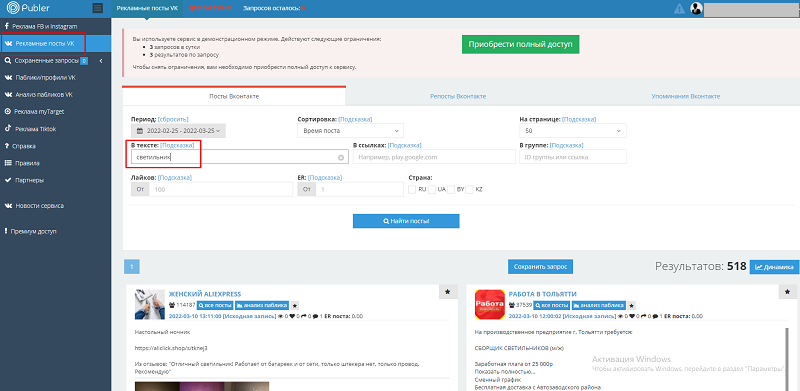Click the Подсказка link next to В тексте
This screenshot has height=391, width=800.
pyautogui.click(x=177, y=145)
